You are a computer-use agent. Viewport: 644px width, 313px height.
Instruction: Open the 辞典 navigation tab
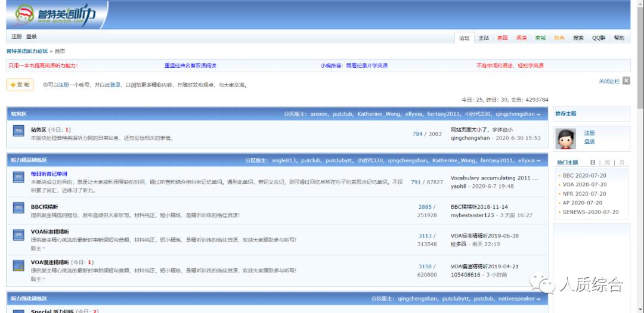tap(559, 38)
